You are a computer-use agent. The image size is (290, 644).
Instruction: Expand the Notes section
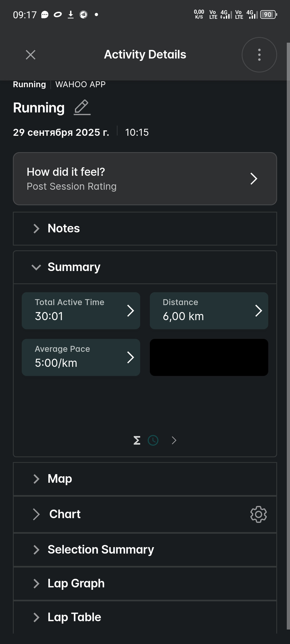tap(145, 229)
